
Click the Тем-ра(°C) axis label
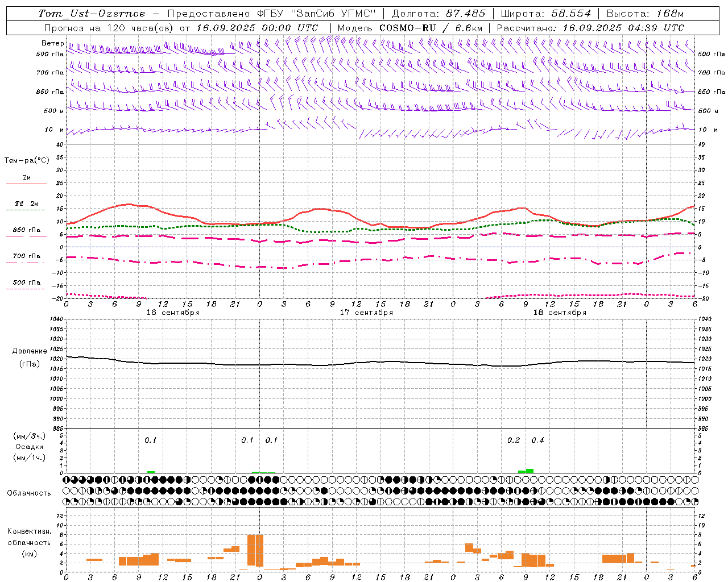(27, 160)
